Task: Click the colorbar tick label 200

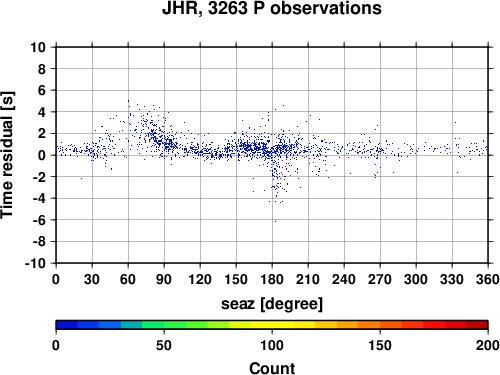Action: click(488, 345)
